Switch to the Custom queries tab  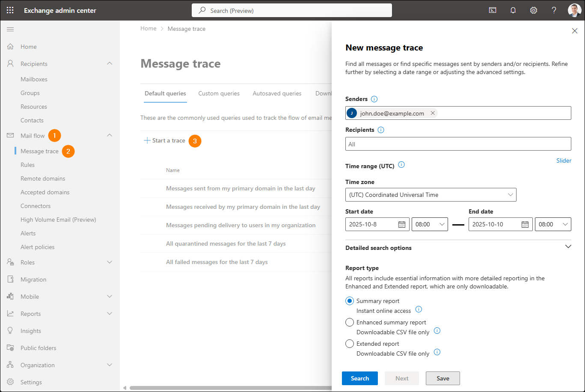(x=219, y=93)
